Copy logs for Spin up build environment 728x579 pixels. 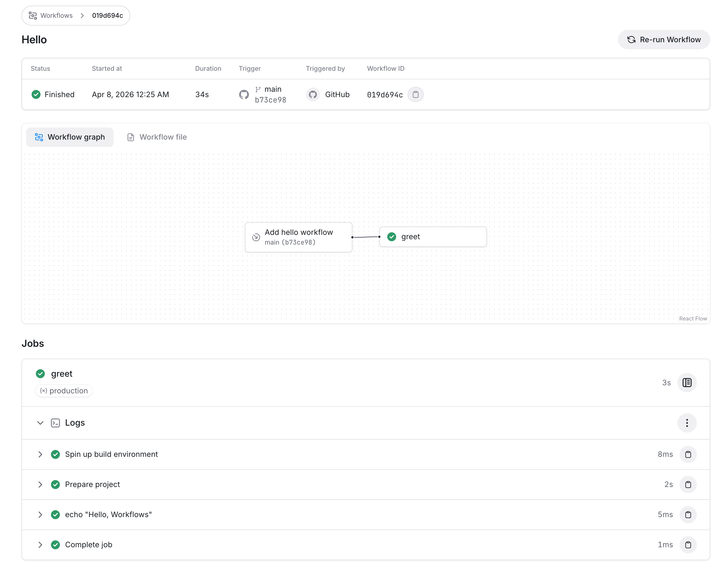[x=688, y=454]
